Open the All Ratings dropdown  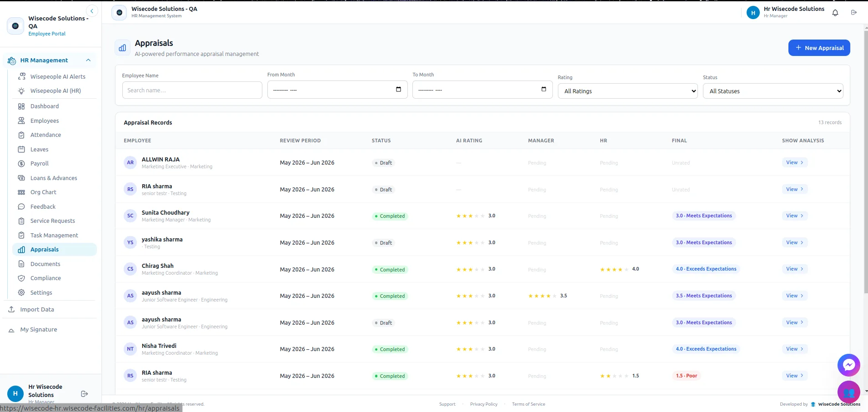tap(627, 91)
